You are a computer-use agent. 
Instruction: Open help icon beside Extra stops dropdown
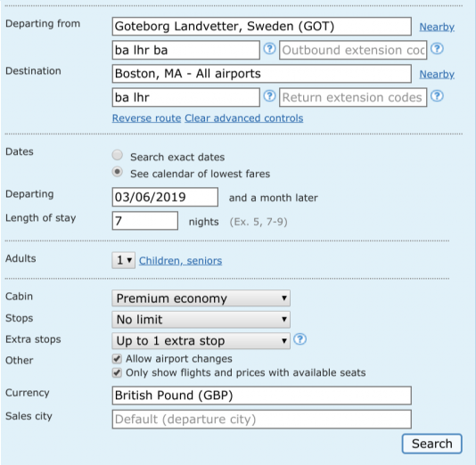300,339
